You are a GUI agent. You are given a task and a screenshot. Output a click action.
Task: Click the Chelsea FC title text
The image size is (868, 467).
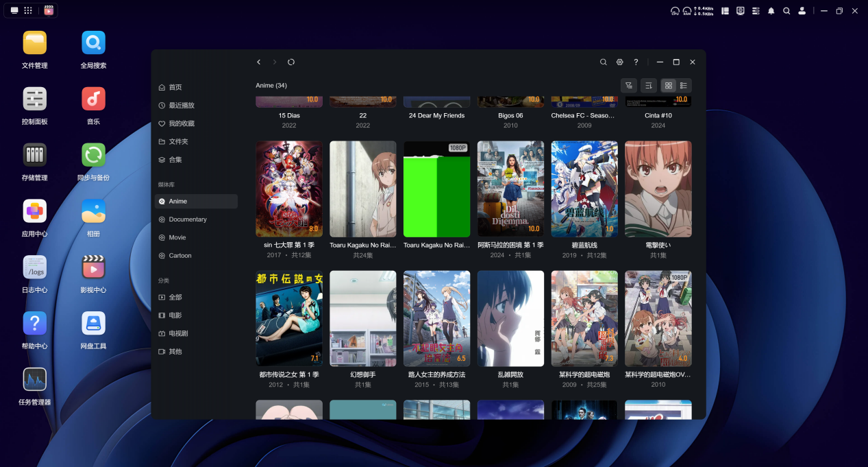click(x=584, y=116)
